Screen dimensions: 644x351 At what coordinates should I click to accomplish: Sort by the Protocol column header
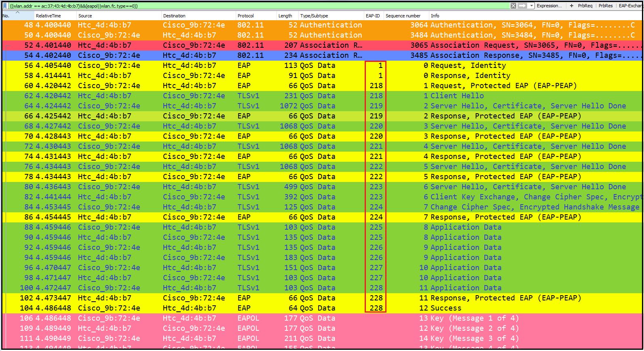click(x=256, y=16)
